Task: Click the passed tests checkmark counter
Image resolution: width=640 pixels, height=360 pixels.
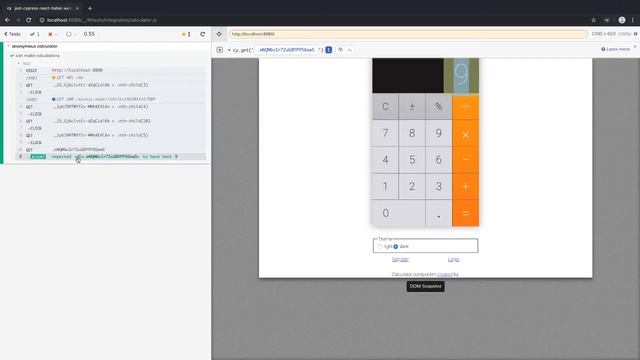Action: click(35, 34)
